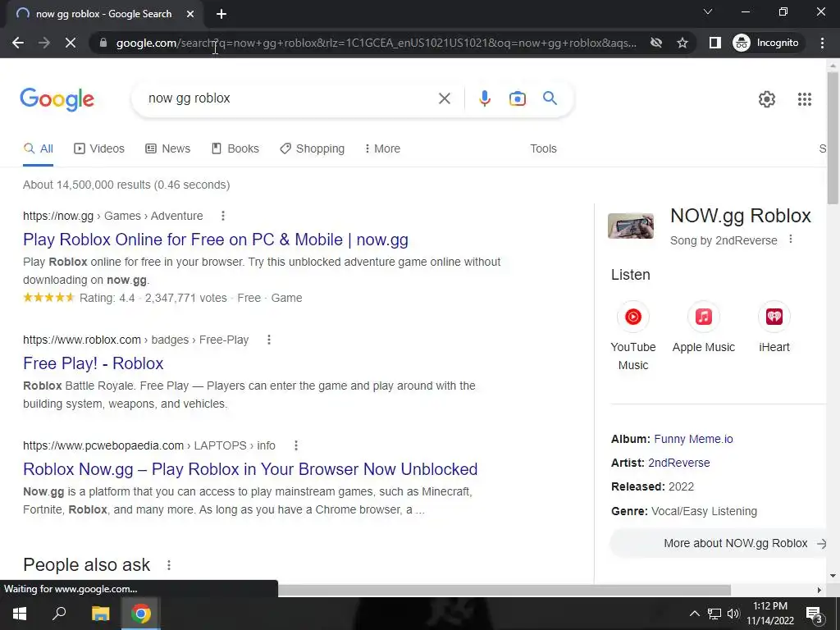The width and height of the screenshot is (840, 630).
Task: Open the search Tools options
Action: [x=543, y=149]
